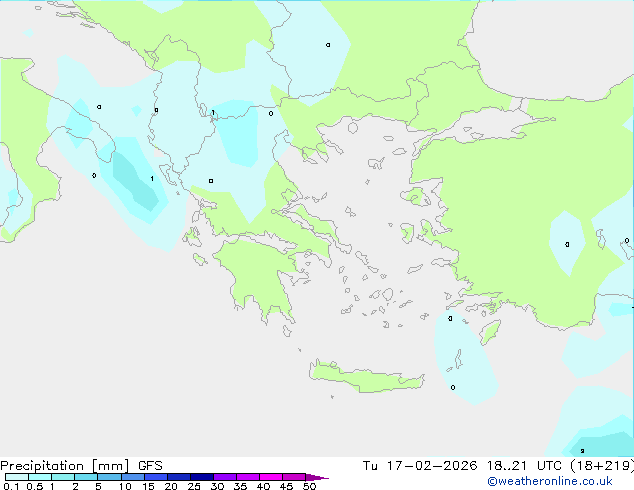Click the 45–50 mm legend color swatch
Viewport: 634px width, 490px height.
tap(294, 477)
